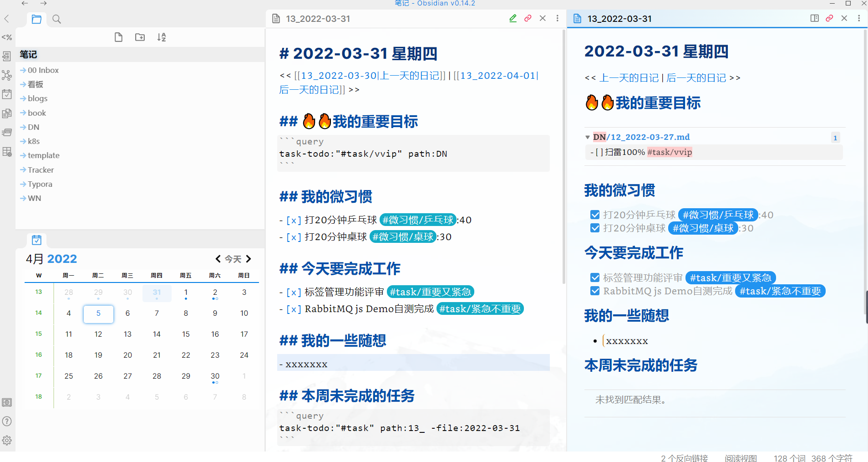Change file sort order
Screen dimensions: 868x462
pos(162,37)
